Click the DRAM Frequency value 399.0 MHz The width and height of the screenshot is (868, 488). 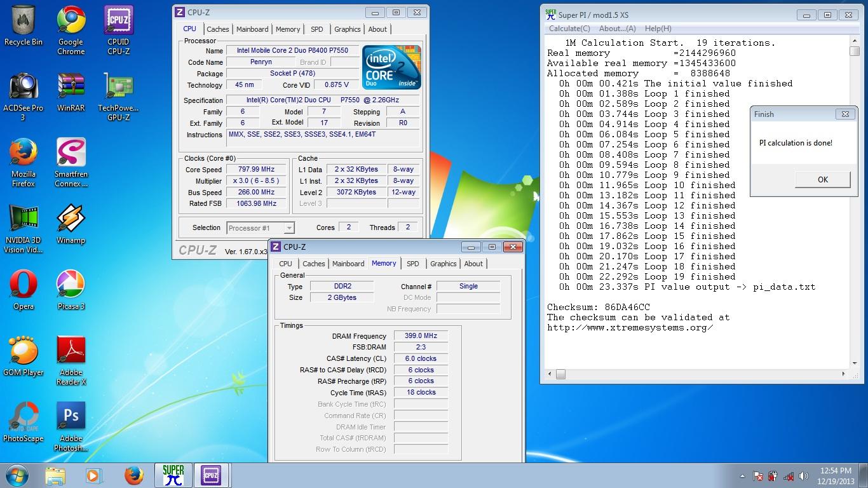coord(421,336)
